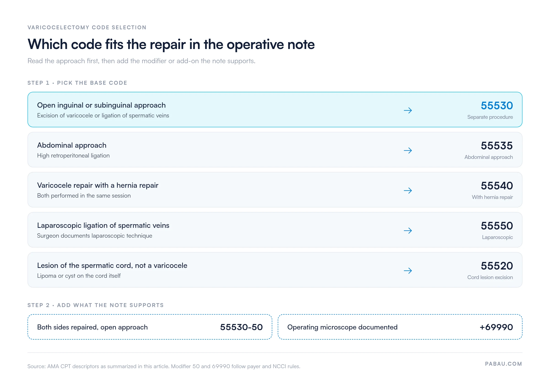Select code 55550

pyautogui.click(x=497, y=226)
